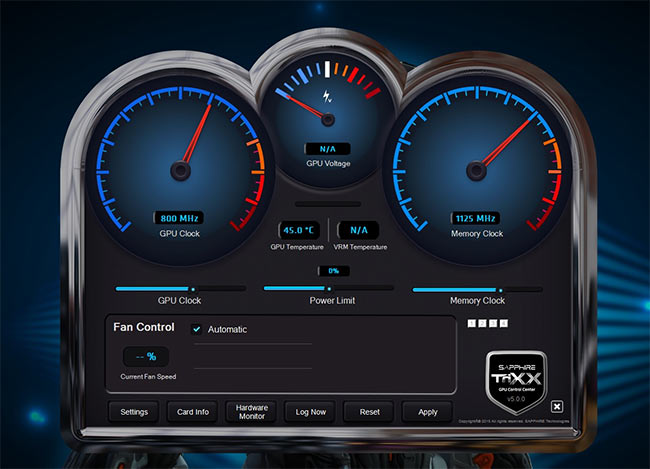Image resolution: width=650 pixels, height=469 pixels.
Task: Apply the current overclock settings
Action: [x=427, y=412]
